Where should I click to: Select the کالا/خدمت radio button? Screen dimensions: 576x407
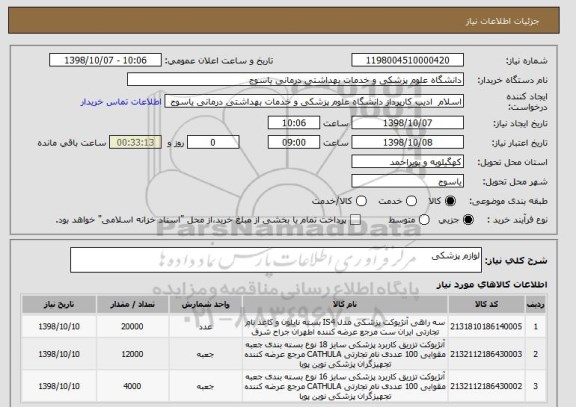361,201
